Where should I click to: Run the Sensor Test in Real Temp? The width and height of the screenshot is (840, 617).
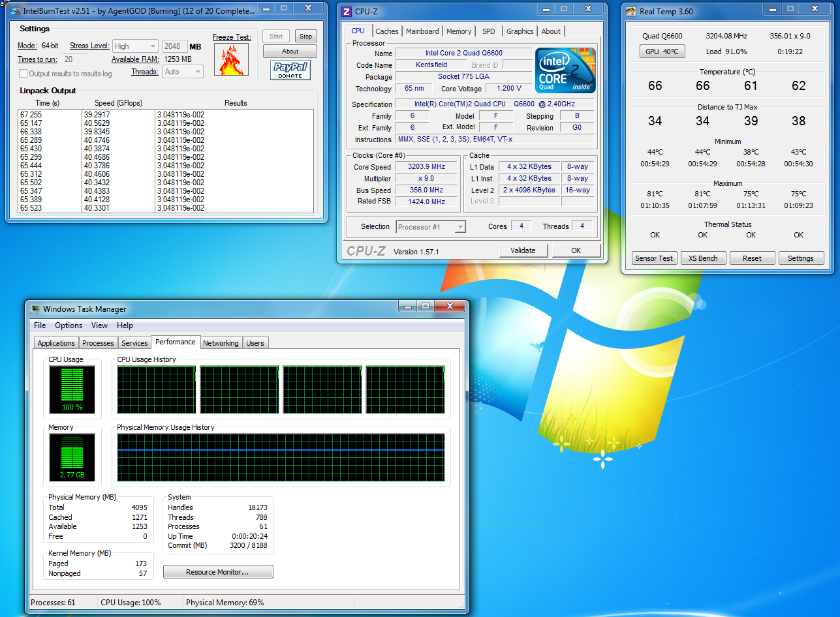click(x=654, y=258)
